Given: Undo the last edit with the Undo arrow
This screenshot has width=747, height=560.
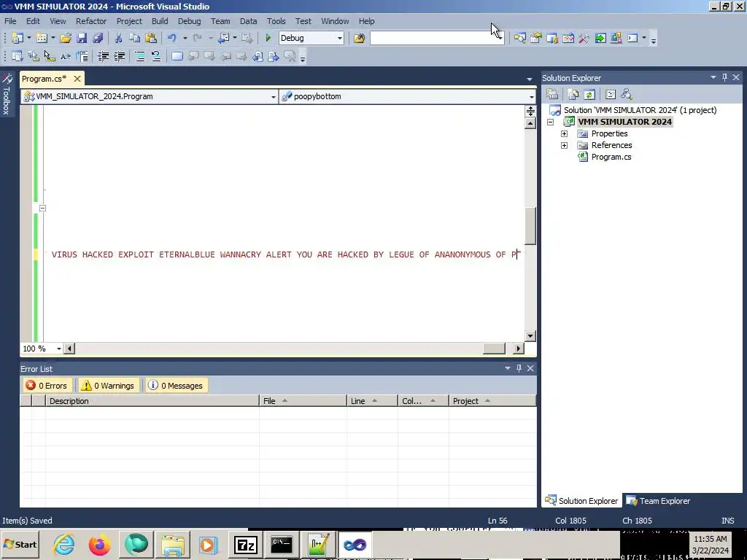Looking at the screenshot, I should pos(172,38).
